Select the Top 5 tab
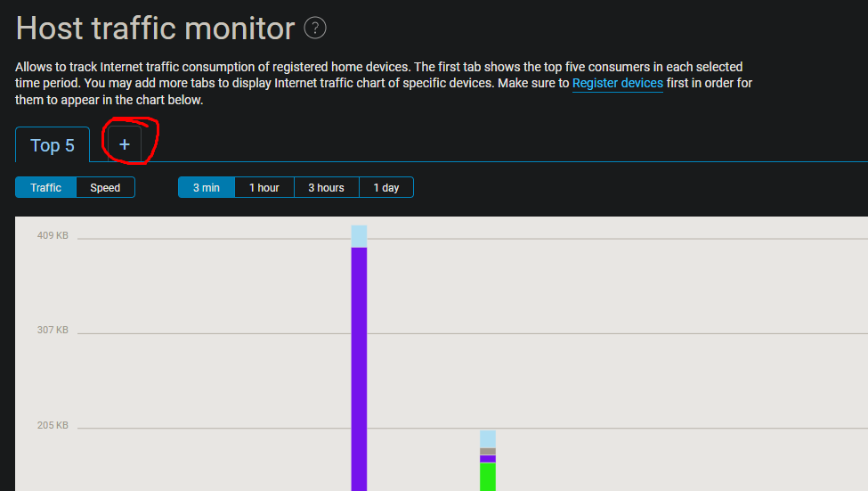Screen dimensions: 868x491 (x=53, y=145)
